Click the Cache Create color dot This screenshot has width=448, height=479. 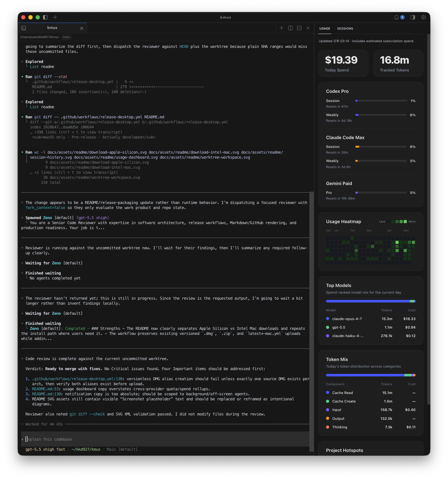pyautogui.click(x=328, y=401)
